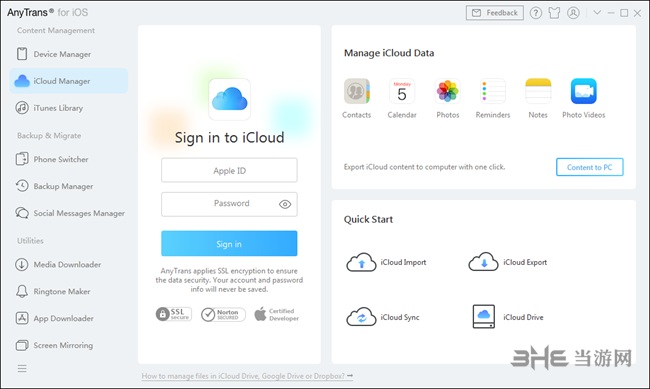Open Notes in Manage iCloud Data
The width and height of the screenshot is (650, 389).
click(x=538, y=99)
